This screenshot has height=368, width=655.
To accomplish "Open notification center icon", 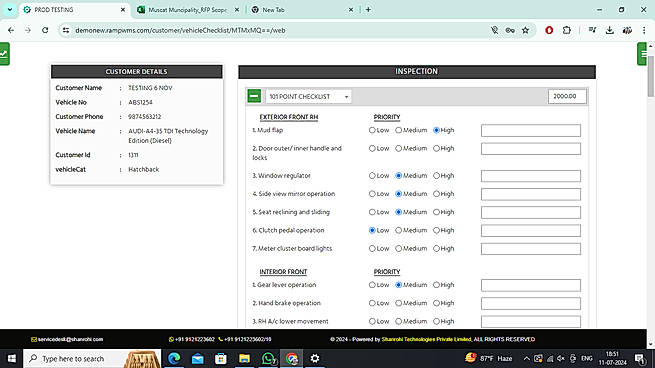I will pos(640,358).
